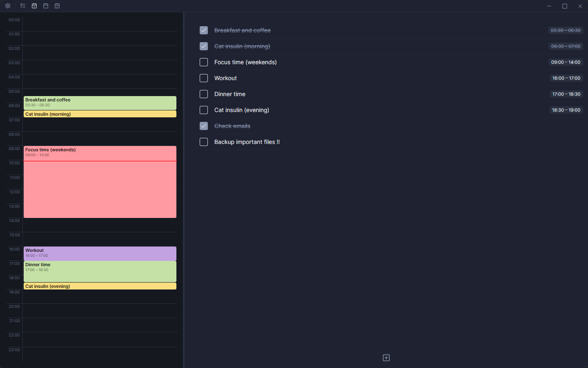Switch to task list view icon

[23, 6]
